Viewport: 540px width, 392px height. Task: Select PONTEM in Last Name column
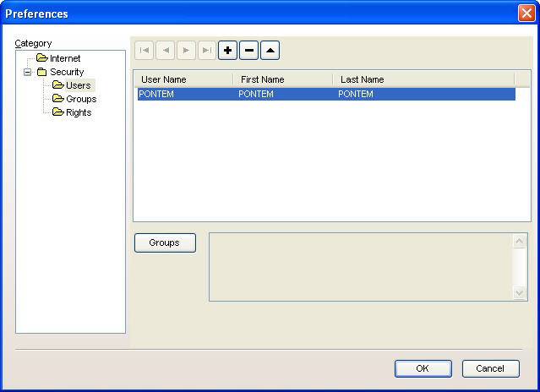[356, 94]
